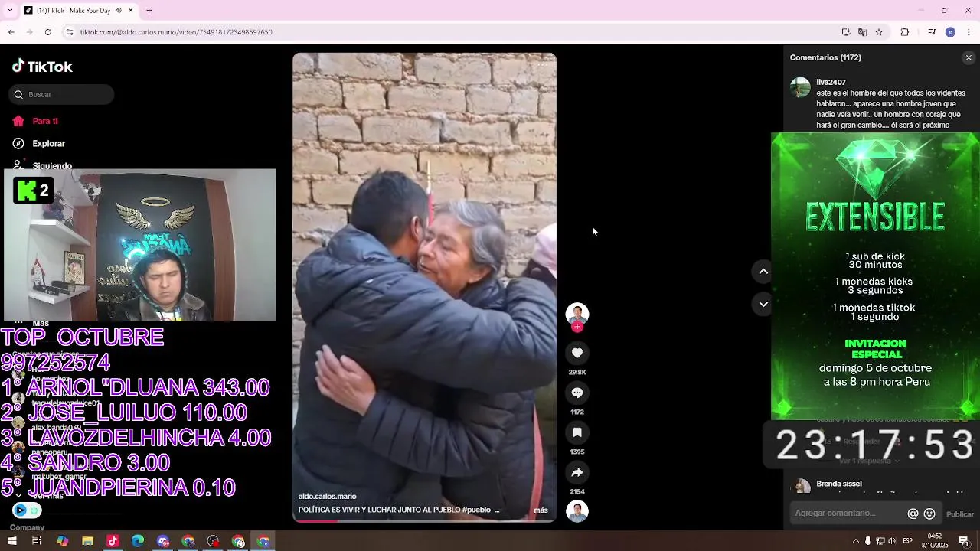Follow creator via the red plus badge
The width and height of the screenshot is (980, 551).
point(577,327)
